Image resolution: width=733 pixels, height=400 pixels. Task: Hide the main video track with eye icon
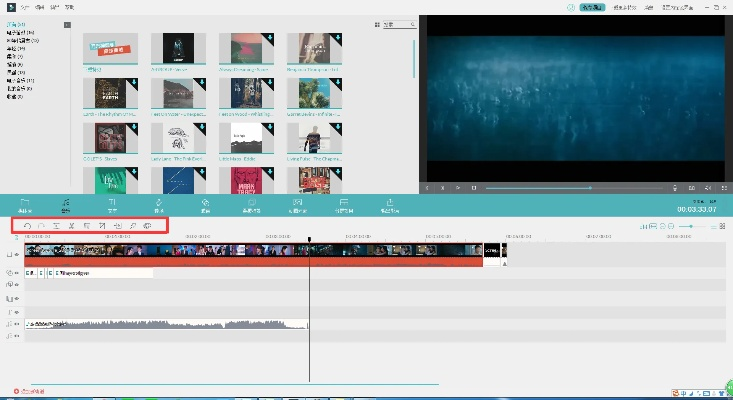(x=17, y=256)
